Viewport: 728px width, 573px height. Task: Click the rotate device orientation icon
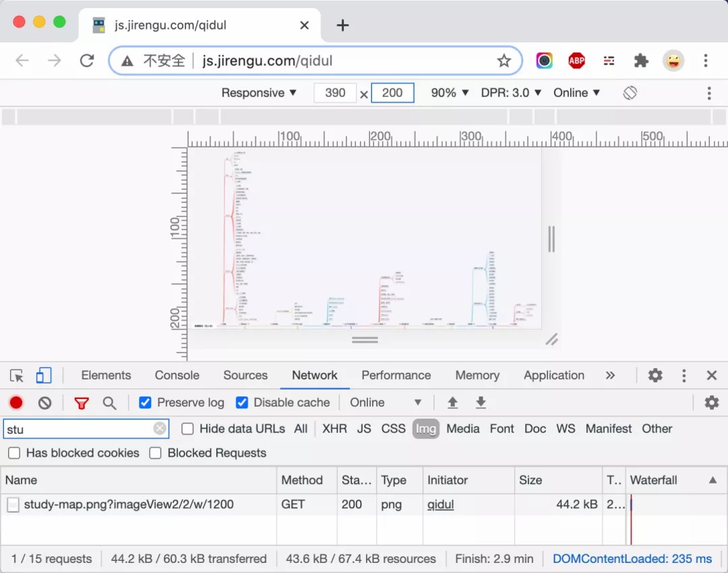630,93
